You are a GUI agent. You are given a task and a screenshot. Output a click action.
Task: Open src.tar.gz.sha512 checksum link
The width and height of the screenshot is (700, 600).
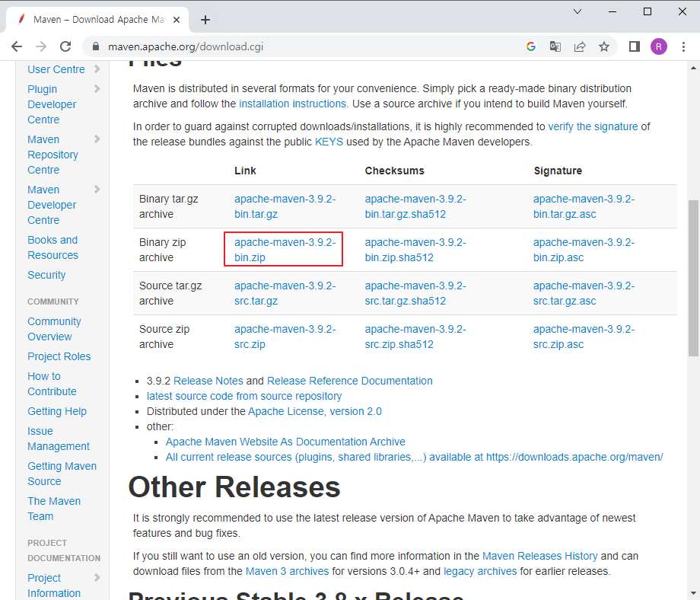tap(415, 293)
